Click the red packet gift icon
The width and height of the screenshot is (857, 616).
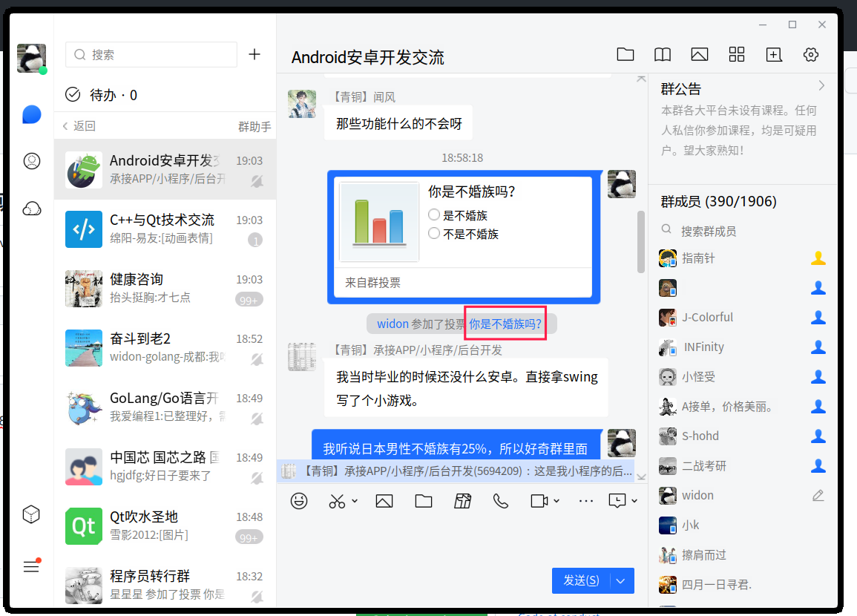463,501
